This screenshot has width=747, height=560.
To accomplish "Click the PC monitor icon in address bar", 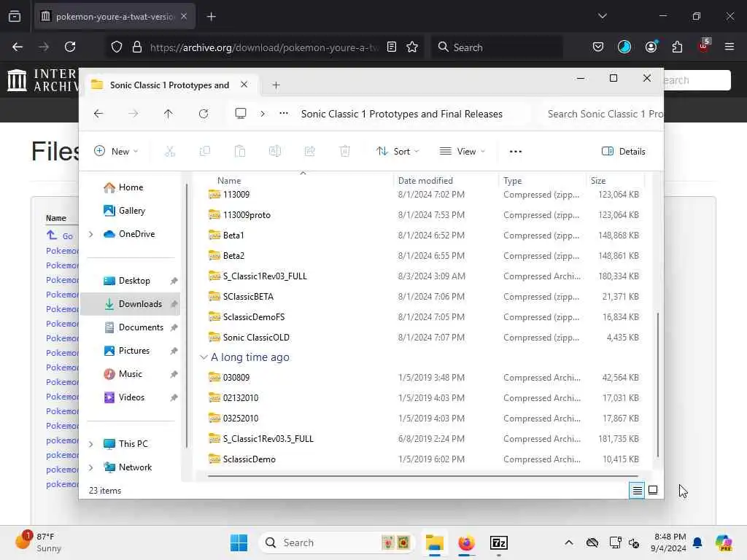I will pos(241,113).
